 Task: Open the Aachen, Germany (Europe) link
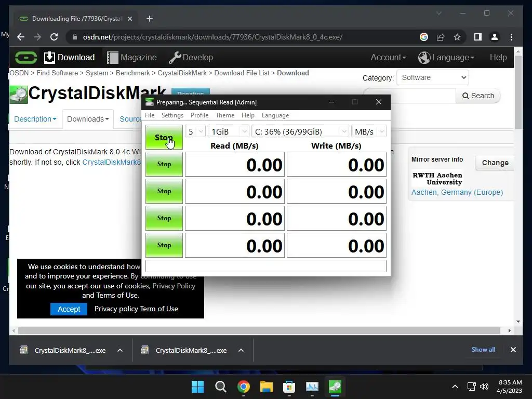(x=457, y=192)
